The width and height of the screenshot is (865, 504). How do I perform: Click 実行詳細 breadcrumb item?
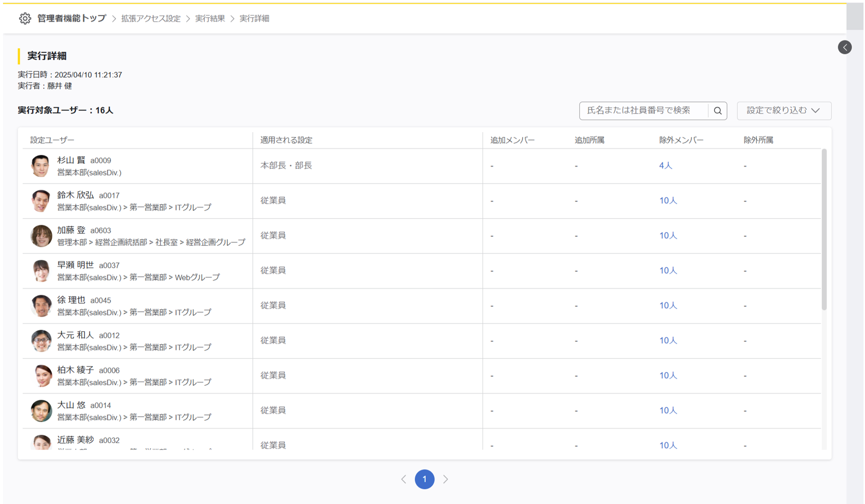pos(254,18)
